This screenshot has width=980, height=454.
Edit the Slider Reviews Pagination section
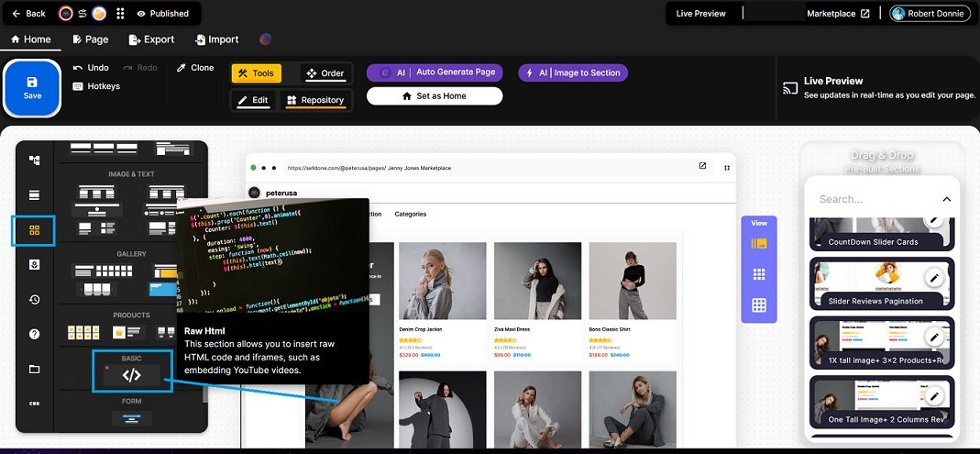tap(934, 277)
